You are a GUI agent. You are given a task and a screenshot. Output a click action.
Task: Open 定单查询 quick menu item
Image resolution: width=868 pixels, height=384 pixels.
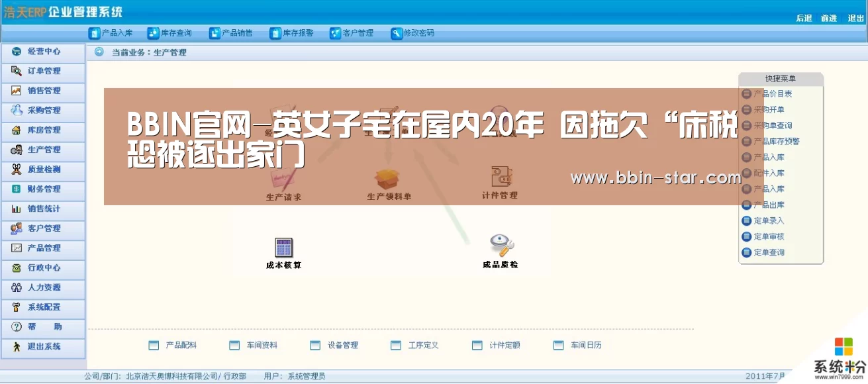763,253
